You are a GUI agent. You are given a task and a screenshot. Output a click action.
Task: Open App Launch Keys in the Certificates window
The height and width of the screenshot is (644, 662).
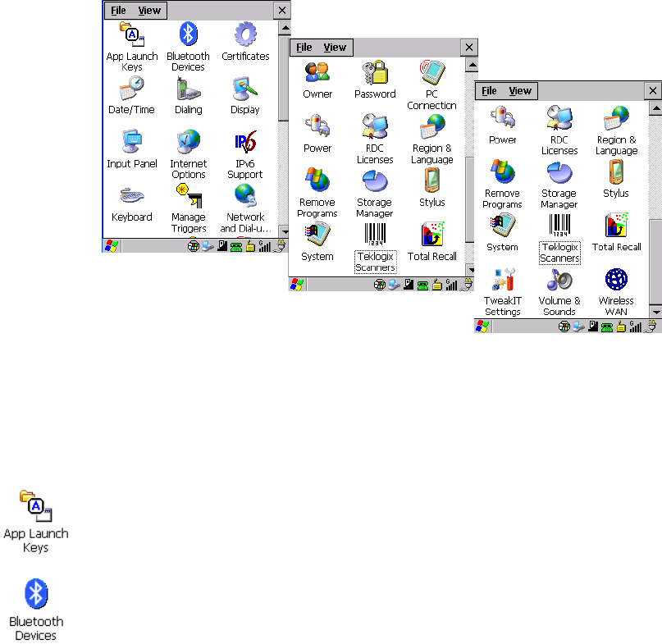pos(132,48)
